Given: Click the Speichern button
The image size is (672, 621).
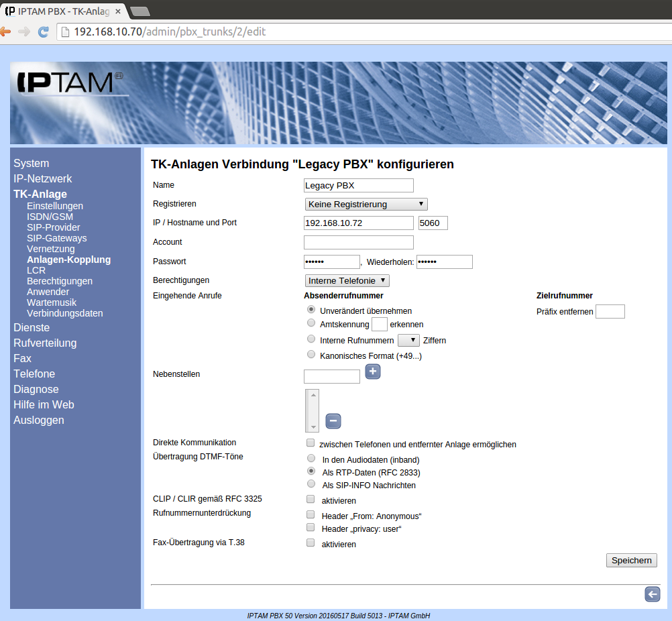Looking at the screenshot, I should (630, 561).
